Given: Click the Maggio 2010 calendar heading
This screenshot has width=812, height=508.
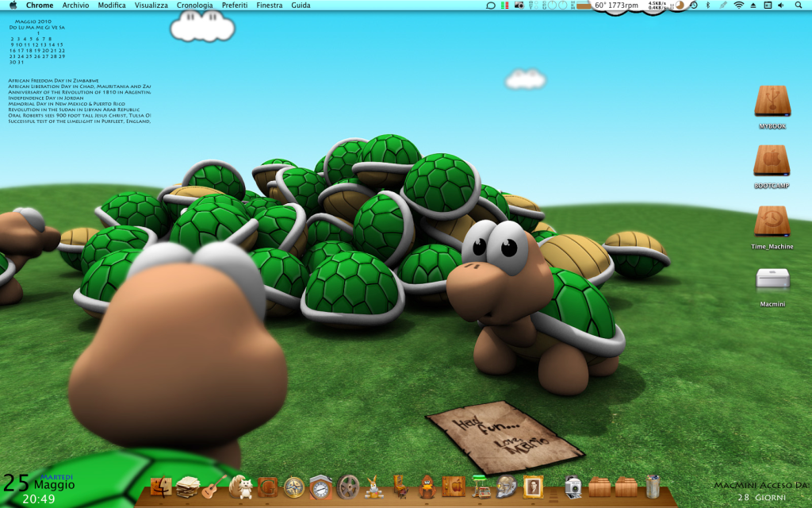Looking at the screenshot, I should click(33, 21).
